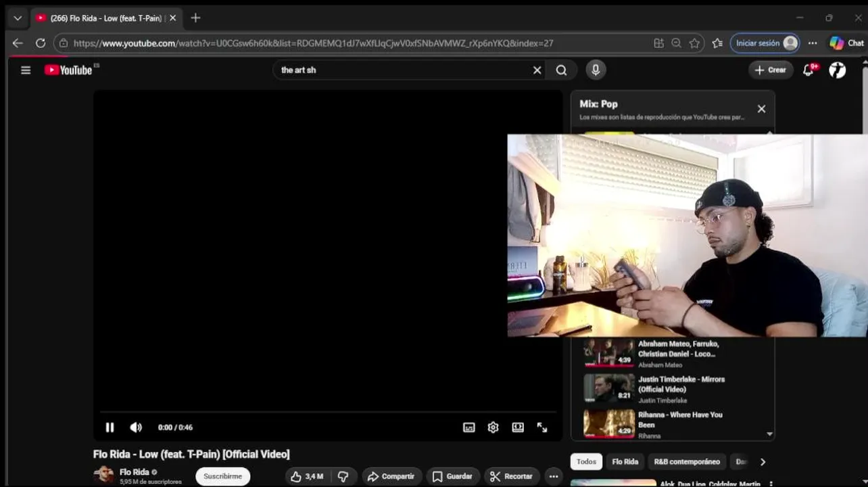868x487 pixels.
Task: Open Flo Rida channel name link
Action: tap(134, 472)
